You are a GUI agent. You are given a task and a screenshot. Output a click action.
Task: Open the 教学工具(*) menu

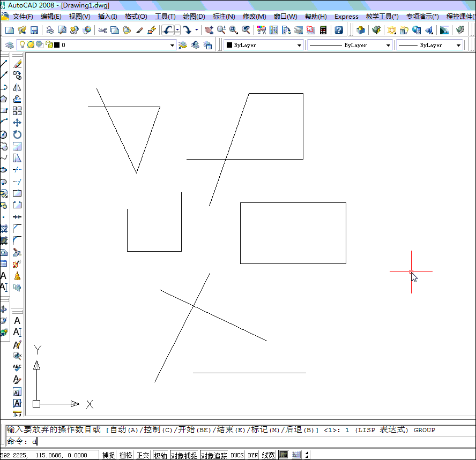click(382, 17)
